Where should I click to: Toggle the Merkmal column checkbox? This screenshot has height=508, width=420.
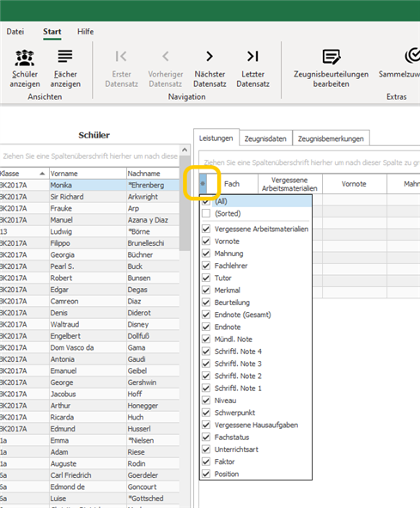206,291
